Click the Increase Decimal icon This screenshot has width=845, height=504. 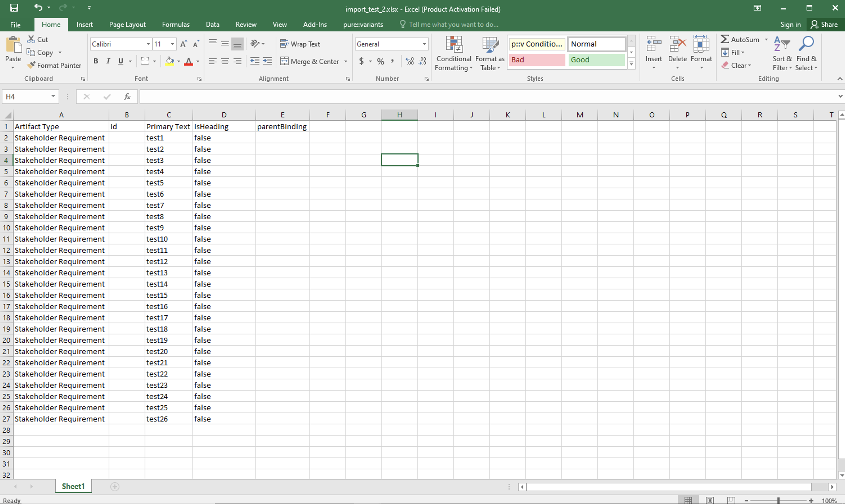click(x=410, y=61)
